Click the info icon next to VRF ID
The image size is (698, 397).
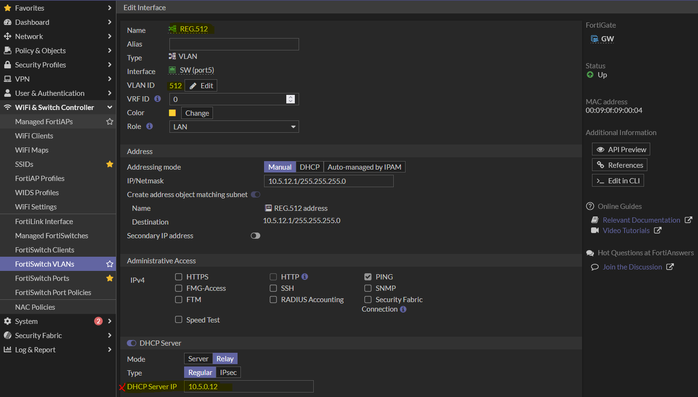tap(157, 99)
